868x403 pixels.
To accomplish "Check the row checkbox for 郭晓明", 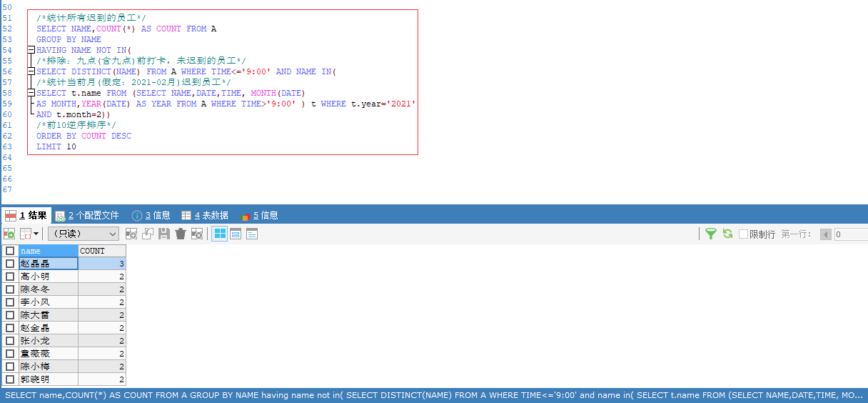I will (10, 379).
